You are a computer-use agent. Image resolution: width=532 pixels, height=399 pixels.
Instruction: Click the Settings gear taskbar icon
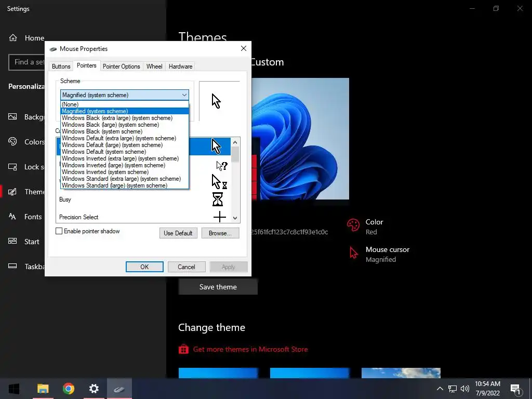coord(94,389)
